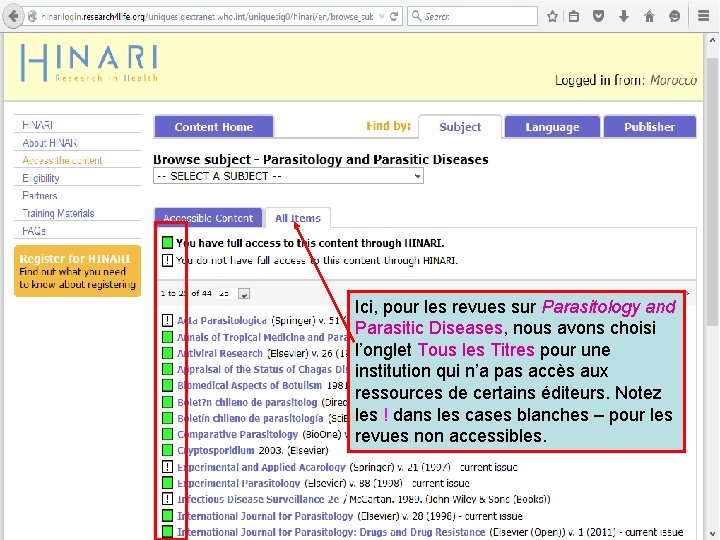Click green square beside Experimental Parasitology
The height and width of the screenshot is (540, 720).
click(x=168, y=483)
